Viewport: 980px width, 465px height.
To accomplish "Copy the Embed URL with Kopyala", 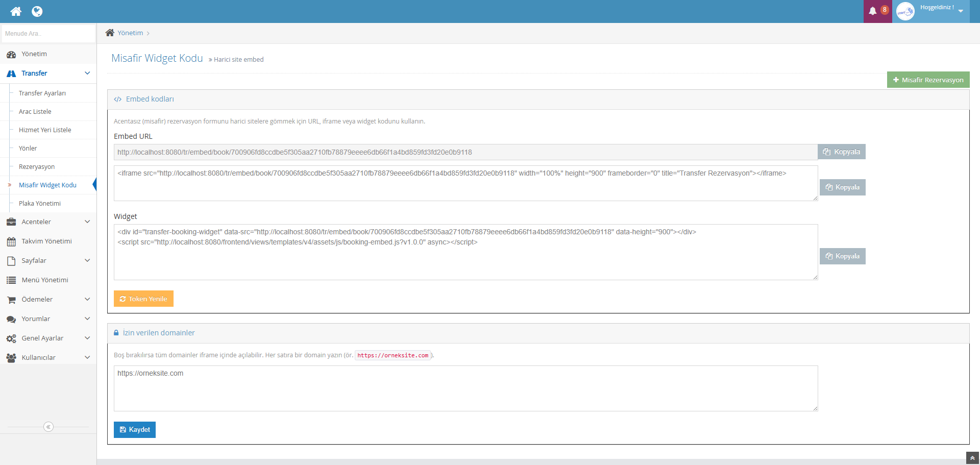I will [842, 152].
